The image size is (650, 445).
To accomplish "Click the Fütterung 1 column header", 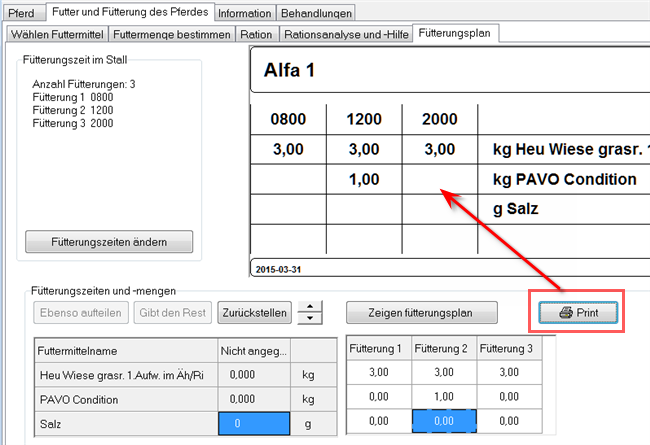I will [x=379, y=348].
